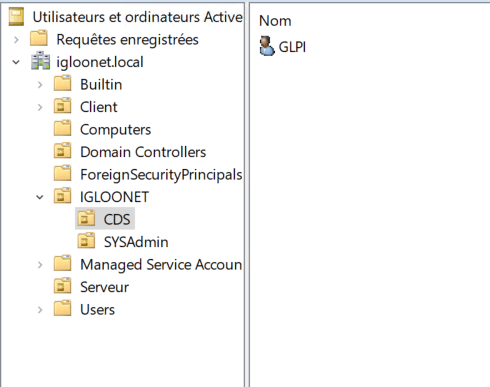
Task: Click the Builtin folder icon
Action: (x=62, y=84)
